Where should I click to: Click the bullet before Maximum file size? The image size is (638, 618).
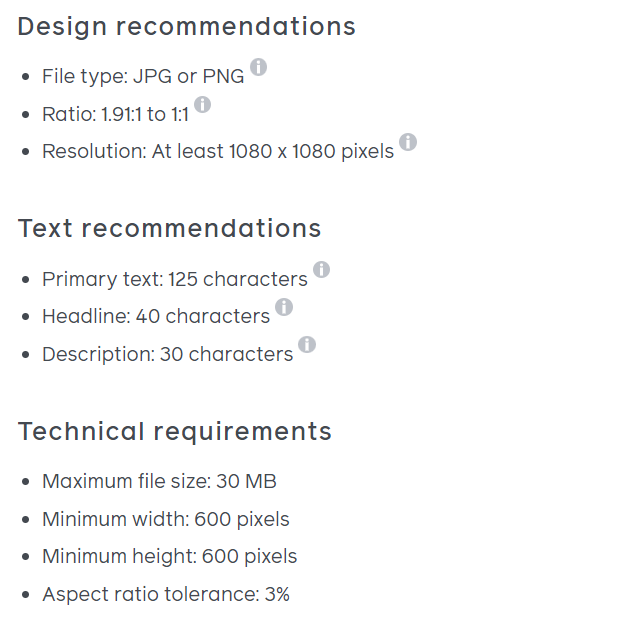pyautogui.click(x=26, y=482)
